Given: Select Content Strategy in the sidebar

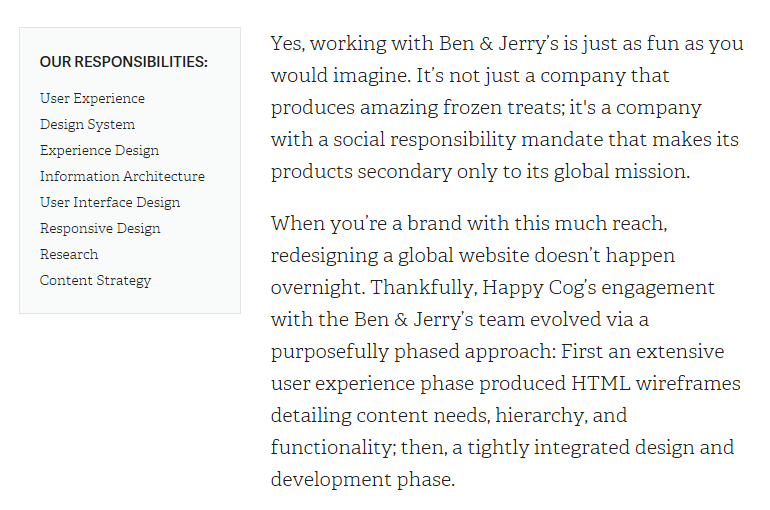Looking at the screenshot, I should coord(95,281).
